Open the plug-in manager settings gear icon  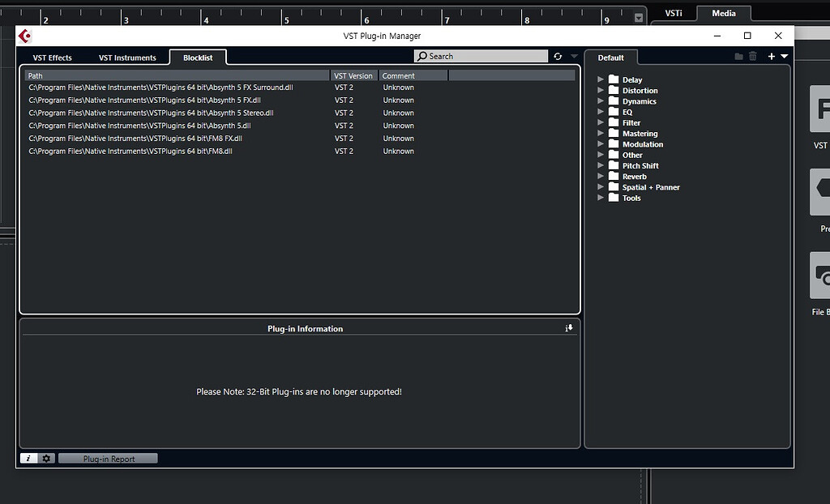46,458
